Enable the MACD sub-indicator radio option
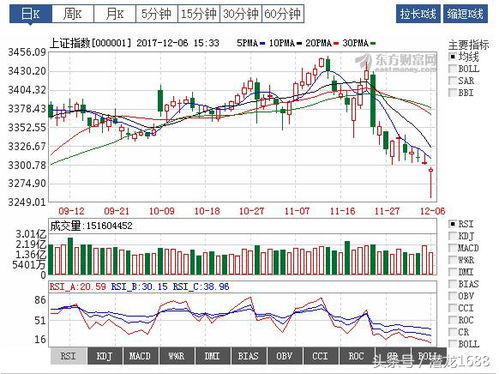Viewport: 499px width, 374px height. [464, 248]
